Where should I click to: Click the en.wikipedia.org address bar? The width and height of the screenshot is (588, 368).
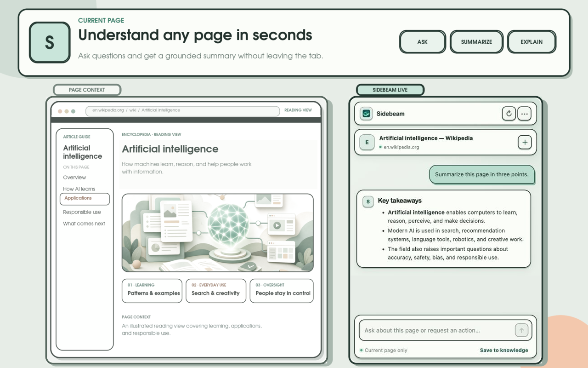click(x=182, y=110)
